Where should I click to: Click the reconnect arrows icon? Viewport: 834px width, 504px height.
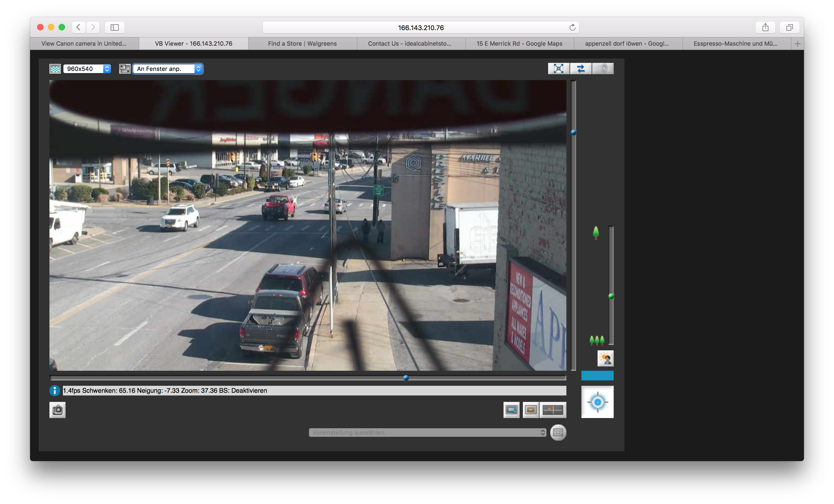point(580,69)
